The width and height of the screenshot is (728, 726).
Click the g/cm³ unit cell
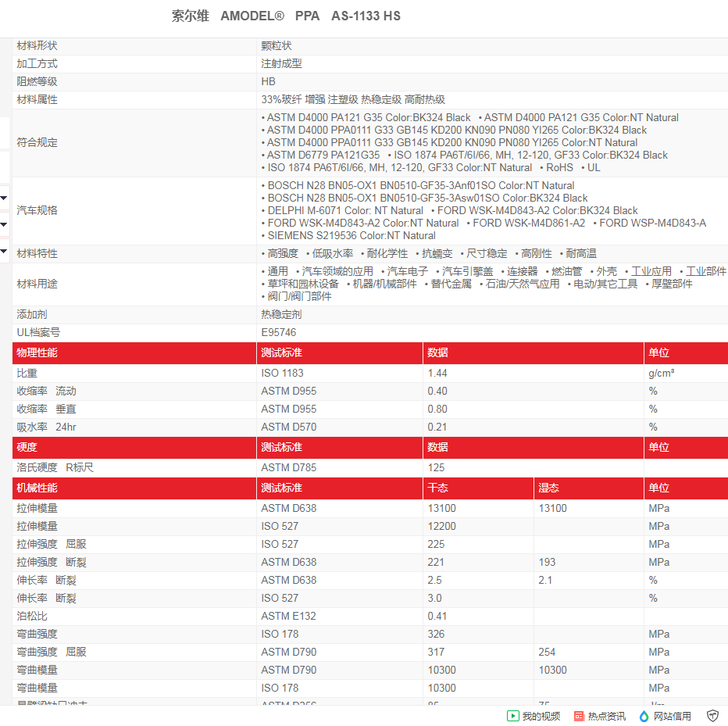(661, 373)
